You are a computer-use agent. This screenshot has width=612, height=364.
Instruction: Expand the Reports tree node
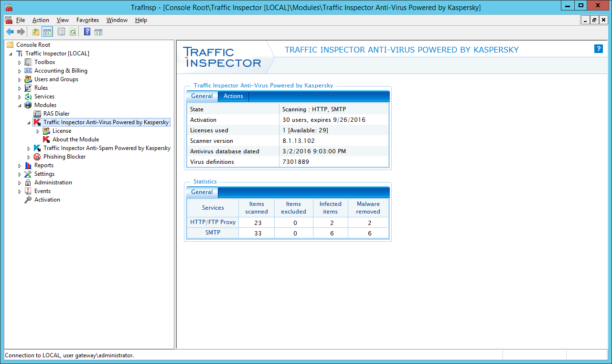(x=20, y=166)
